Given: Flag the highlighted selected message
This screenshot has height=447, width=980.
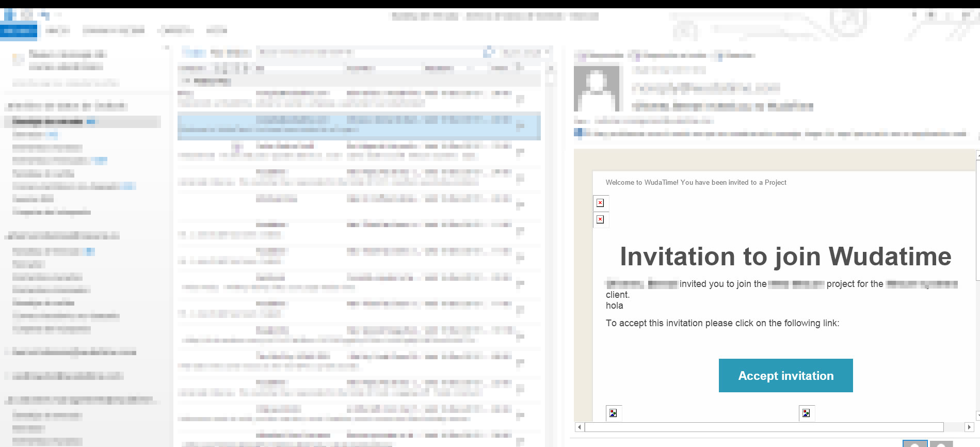Looking at the screenshot, I should point(520,125).
